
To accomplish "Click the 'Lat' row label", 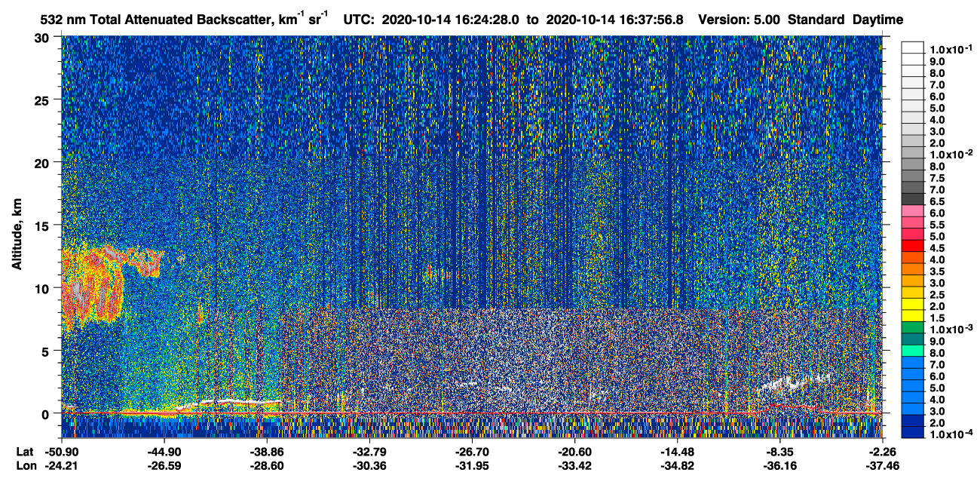I will click(x=24, y=451).
